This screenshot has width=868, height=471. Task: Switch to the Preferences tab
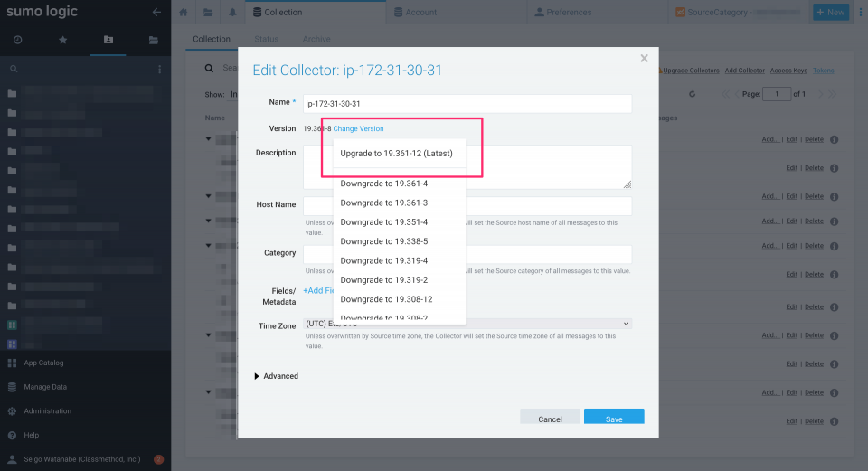(562, 13)
